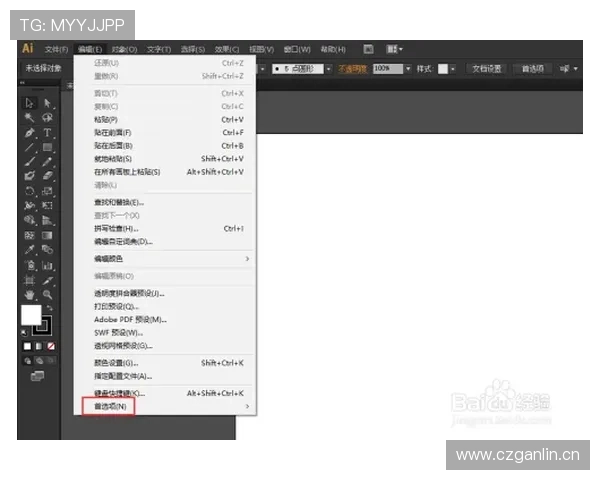Viewport: 600px width, 480px height.
Task: Select the Artboard tool
Action: 29,280
